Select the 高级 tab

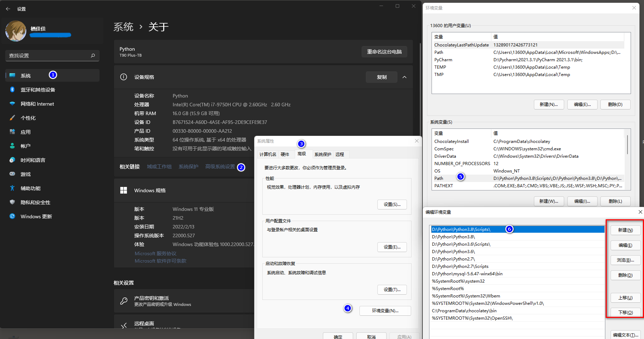pyautogui.click(x=302, y=154)
